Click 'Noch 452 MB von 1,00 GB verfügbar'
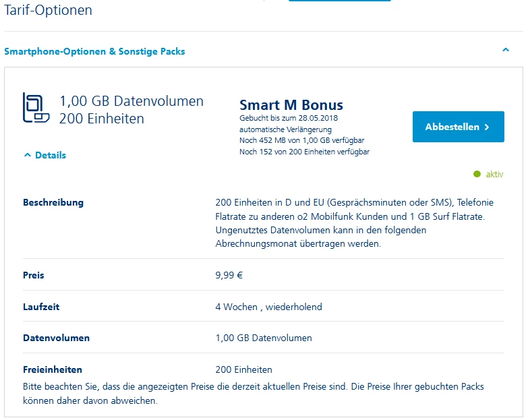The image size is (530, 420). (302, 140)
